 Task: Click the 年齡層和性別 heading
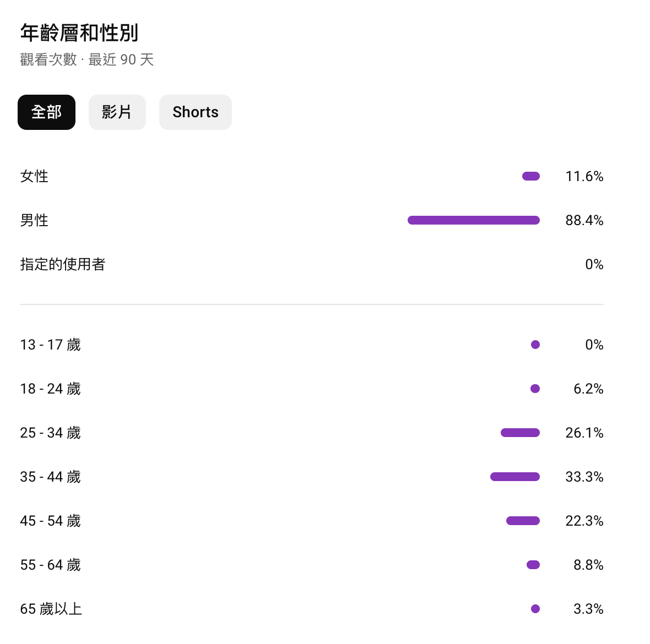pyautogui.click(x=79, y=33)
